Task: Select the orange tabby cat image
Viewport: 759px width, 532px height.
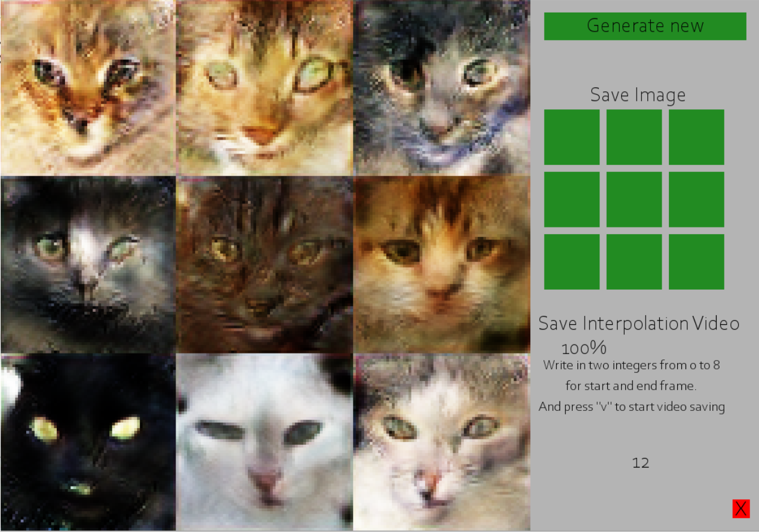Action: (x=88, y=88)
